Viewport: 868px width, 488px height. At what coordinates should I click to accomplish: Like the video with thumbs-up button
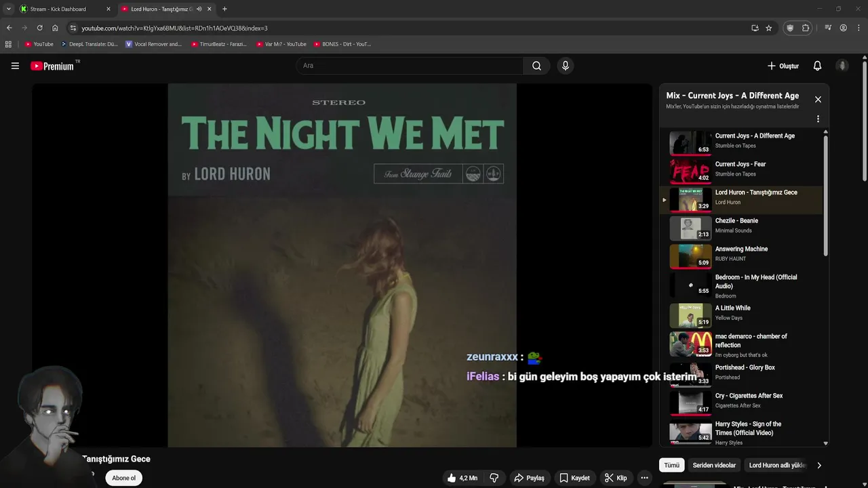[x=462, y=478]
